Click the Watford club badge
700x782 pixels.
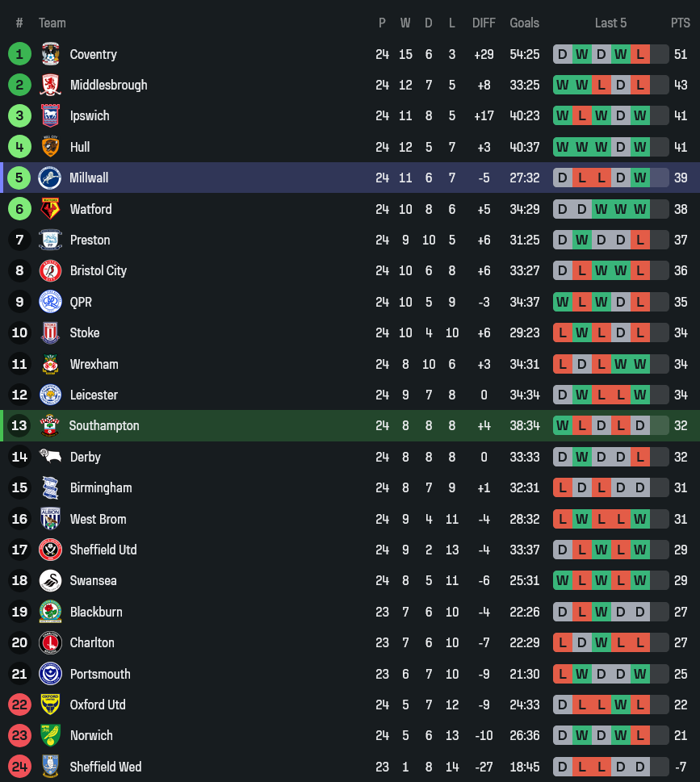pyautogui.click(x=50, y=209)
